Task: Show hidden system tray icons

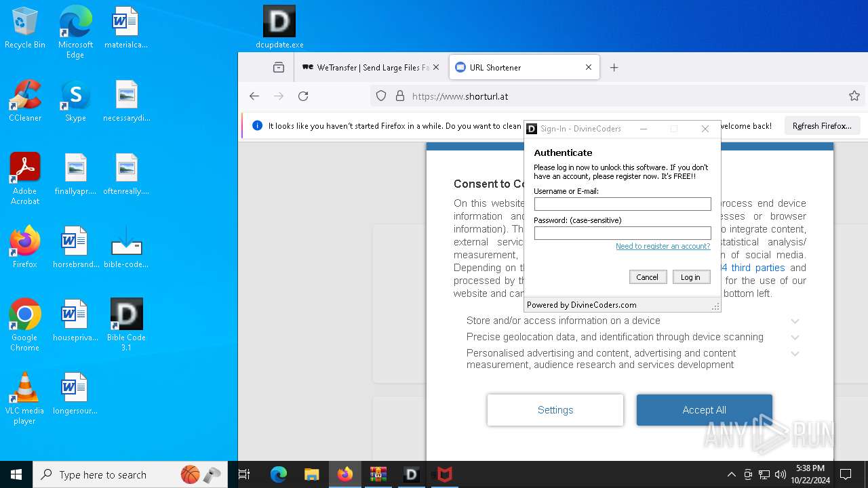Action: tap(731, 474)
